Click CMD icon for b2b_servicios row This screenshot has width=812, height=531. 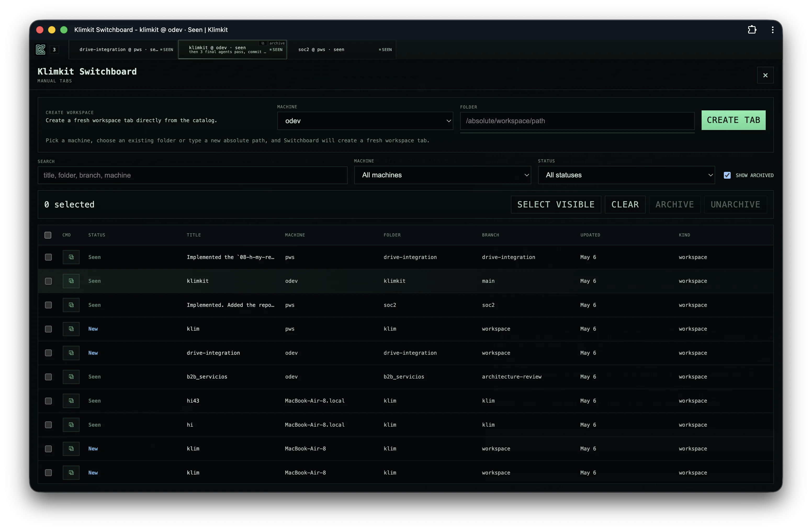[71, 377]
